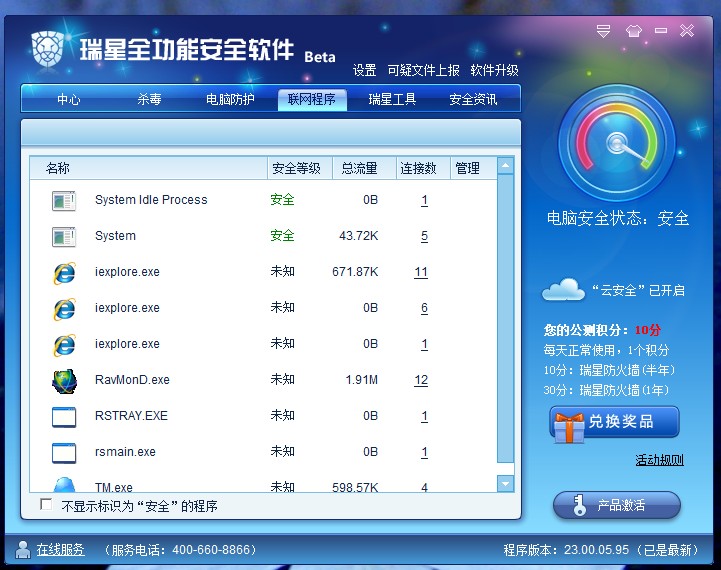Screen dimensions: 721x570
Task: Click the RSTRAY.EXE window icon
Action: coord(64,417)
